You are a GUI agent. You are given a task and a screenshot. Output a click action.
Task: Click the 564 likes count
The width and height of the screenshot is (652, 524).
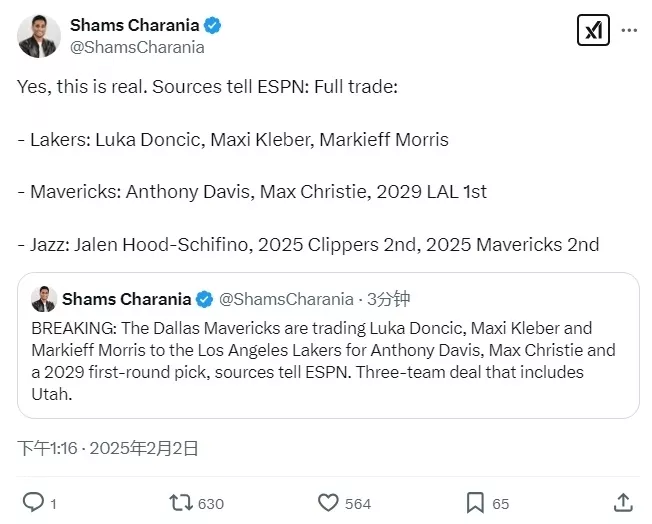pos(358,503)
